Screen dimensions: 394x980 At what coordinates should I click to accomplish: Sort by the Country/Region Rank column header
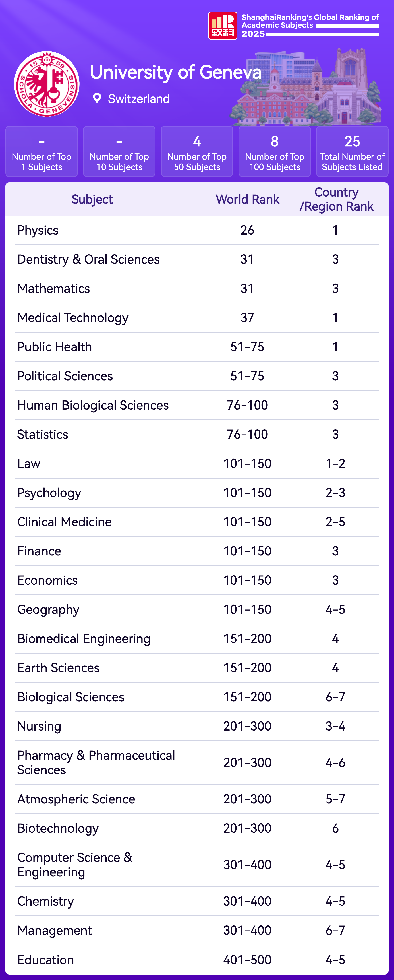click(336, 199)
